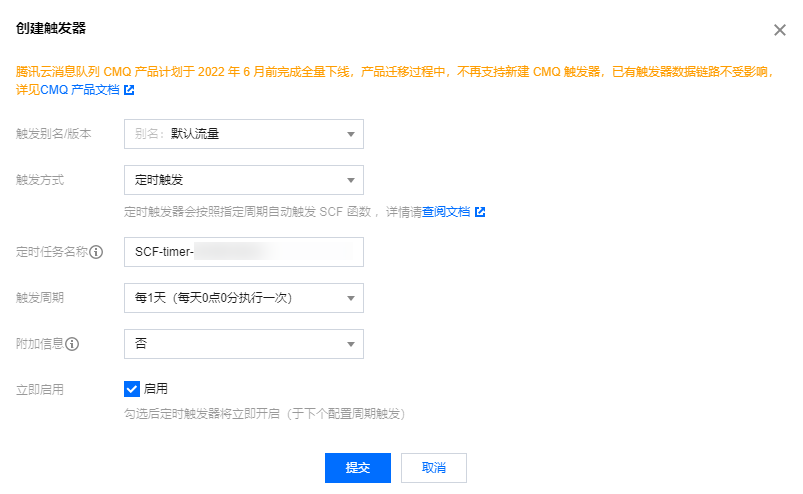Click the 触发方式 label

(x=40, y=180)
